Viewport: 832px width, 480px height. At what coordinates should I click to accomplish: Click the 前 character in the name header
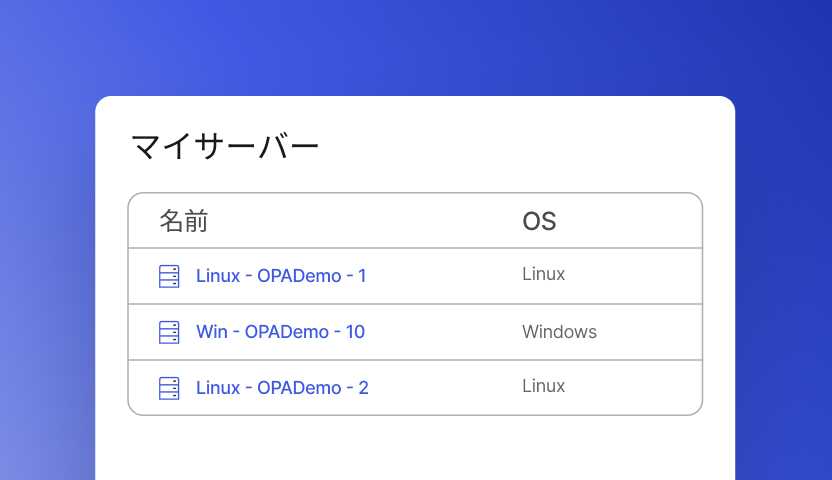click(x=196, y=221)
